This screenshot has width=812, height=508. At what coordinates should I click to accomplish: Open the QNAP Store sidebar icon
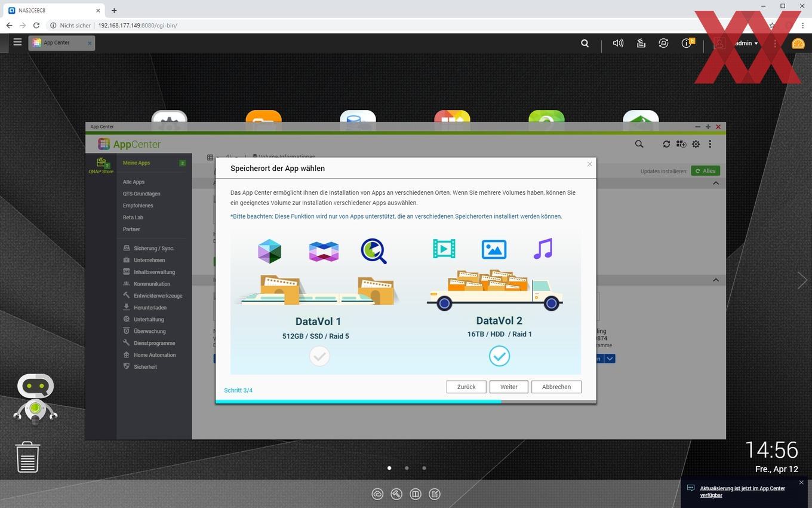pyautogui.click(x=101, y=166)
